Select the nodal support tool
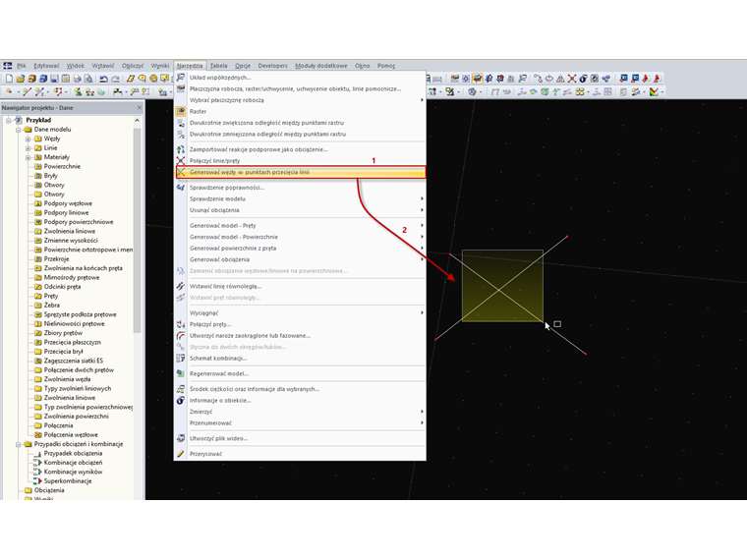Screen dimensions: 747x560 coord(78,91)
